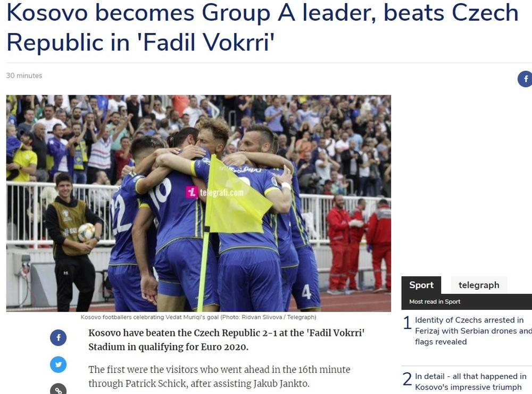Switch to the Sport tab

click(421, 285)
